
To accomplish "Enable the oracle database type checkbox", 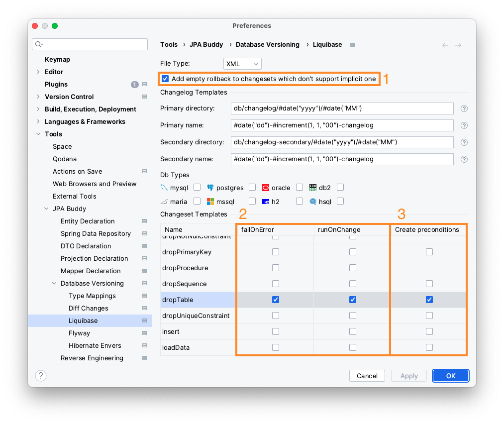I will click(300, 187).
